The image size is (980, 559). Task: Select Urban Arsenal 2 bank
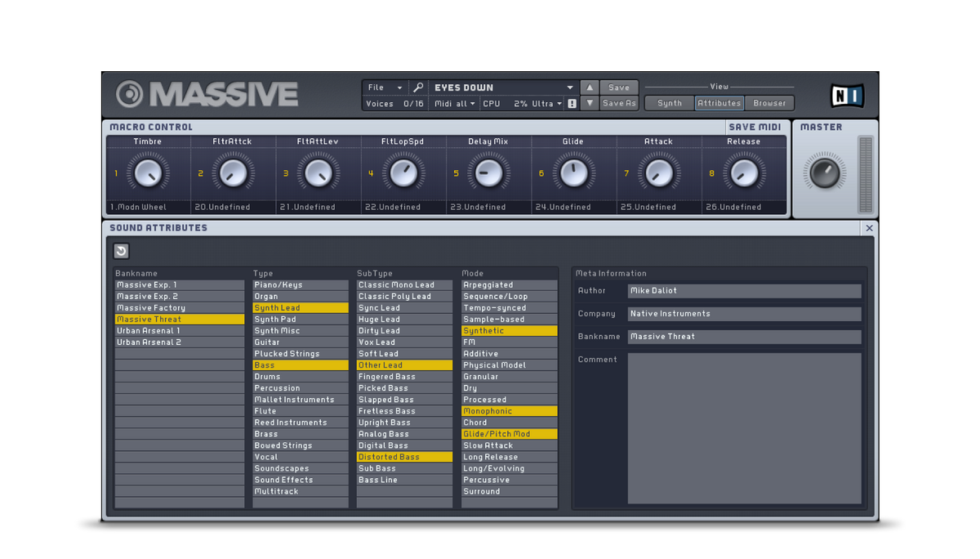[180, 342]
